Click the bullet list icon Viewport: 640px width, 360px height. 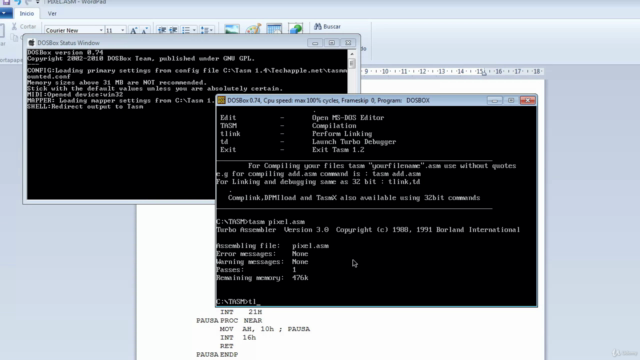[186, 30]
